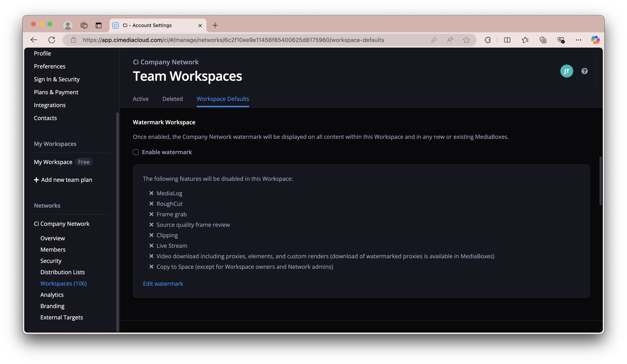627x364 pixels.
Task: Click the Frame grab list item
Action: click(x=171, y=214)
